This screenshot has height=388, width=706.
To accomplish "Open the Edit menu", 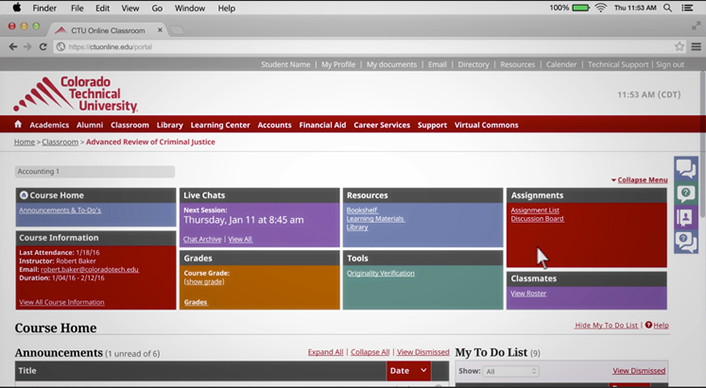I will coord(102,8).
